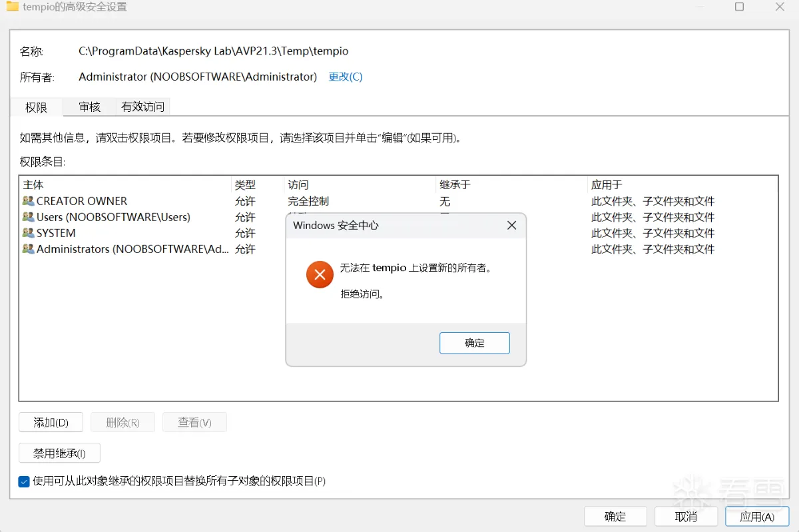Click the folder icon in title bar
Screen dimensions: 799x532
(x=13, y=7)
